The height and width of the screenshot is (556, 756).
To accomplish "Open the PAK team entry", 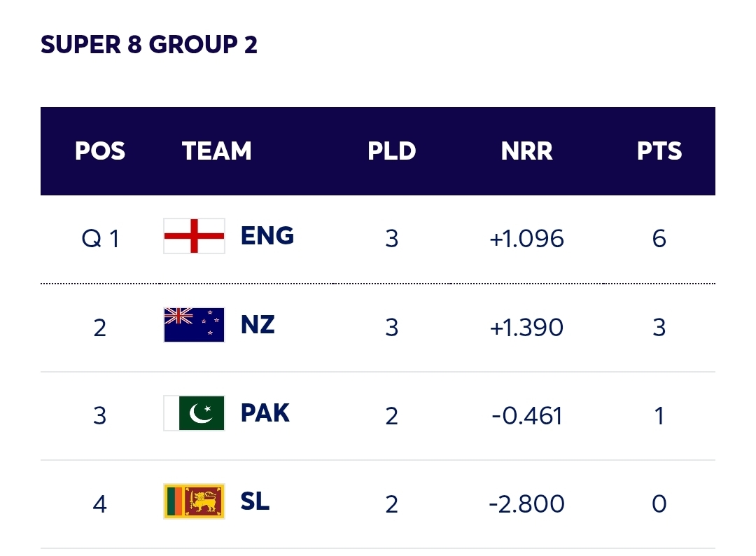I will click(x=265, y=413).
